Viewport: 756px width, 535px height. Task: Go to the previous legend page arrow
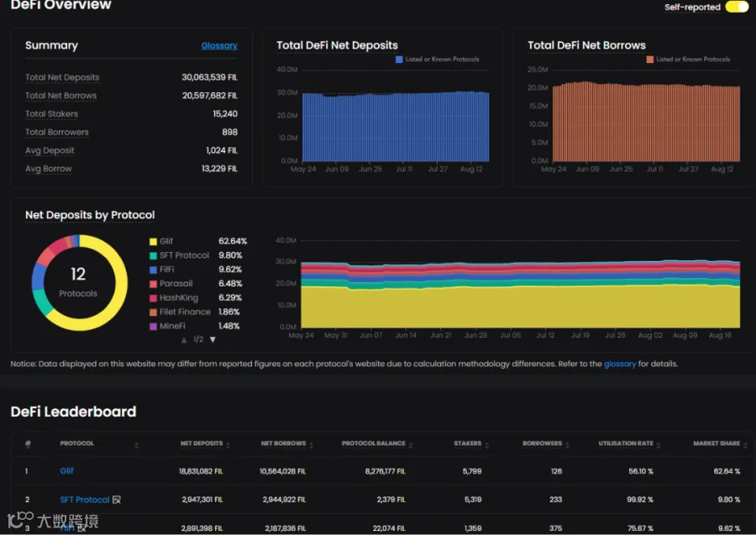[184, 339]
